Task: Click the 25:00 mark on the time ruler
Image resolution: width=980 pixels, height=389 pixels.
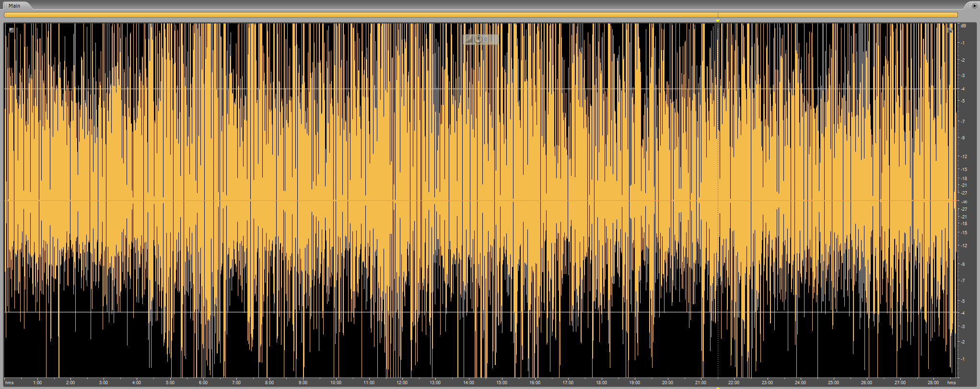Action: (833, 382)
